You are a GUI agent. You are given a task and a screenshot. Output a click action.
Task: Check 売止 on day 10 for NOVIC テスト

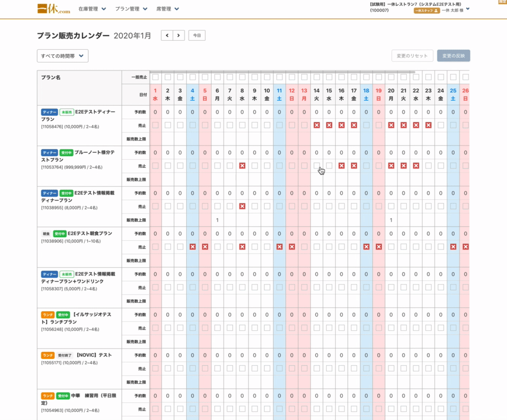[x=267, y=368]
